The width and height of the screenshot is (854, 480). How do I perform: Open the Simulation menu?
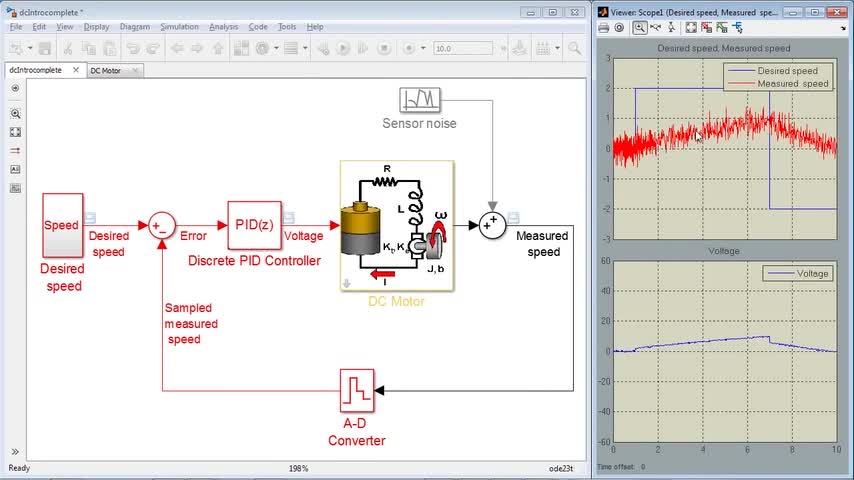[x=179, y=27]
